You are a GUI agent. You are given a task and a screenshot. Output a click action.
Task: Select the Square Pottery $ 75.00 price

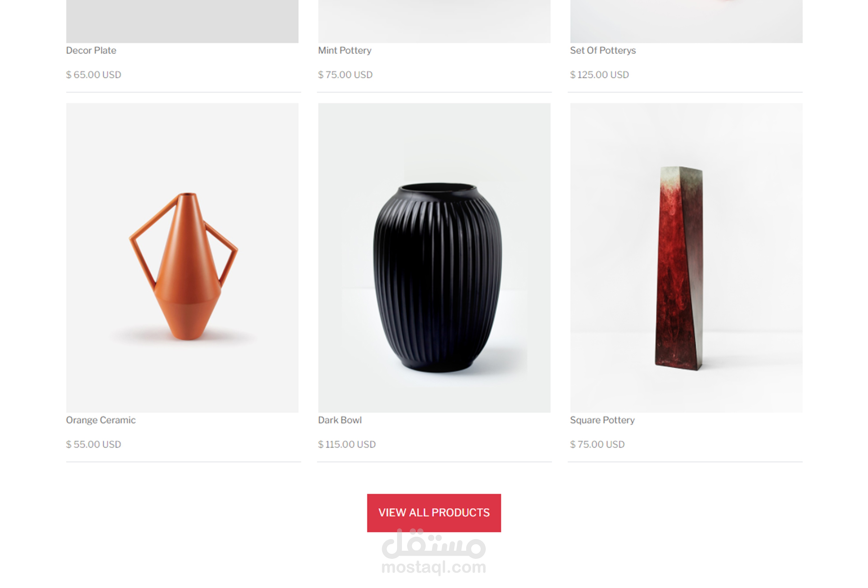[597, 444]
